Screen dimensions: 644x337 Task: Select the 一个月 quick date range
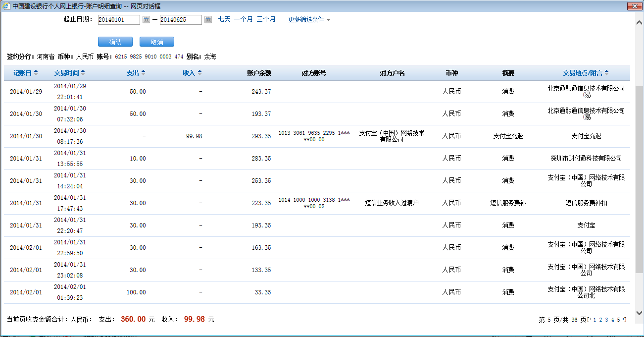pyautogui.click(x=243, y=19)
